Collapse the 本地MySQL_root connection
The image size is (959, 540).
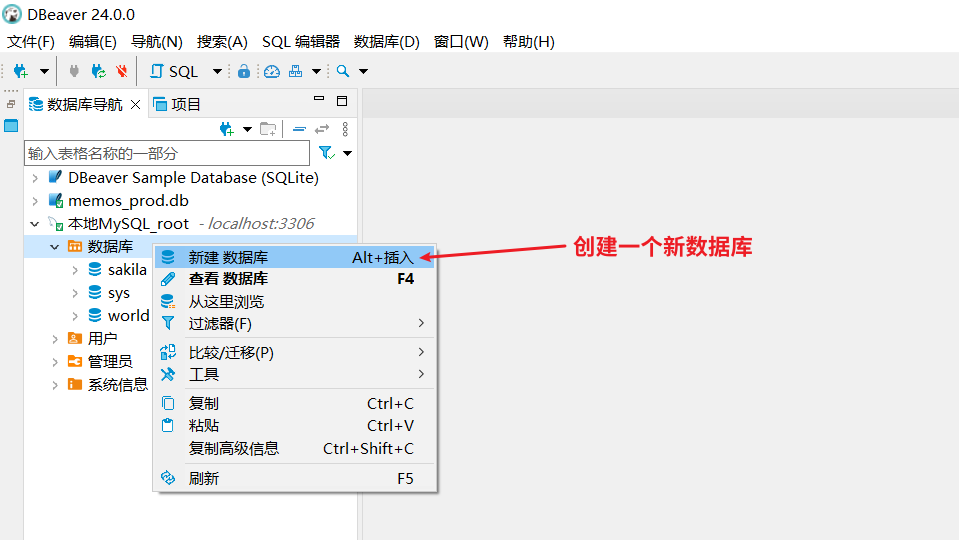tap(35, 224)
